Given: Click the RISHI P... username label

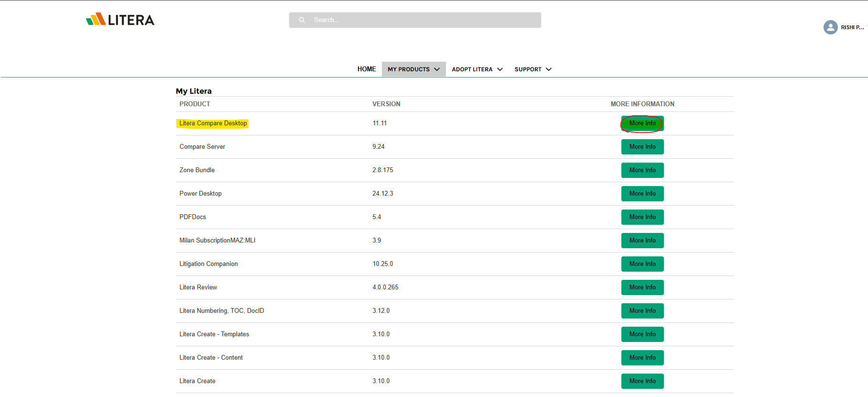Looking at the screenshot, I should pyautogui.click(x=852, y=28).
